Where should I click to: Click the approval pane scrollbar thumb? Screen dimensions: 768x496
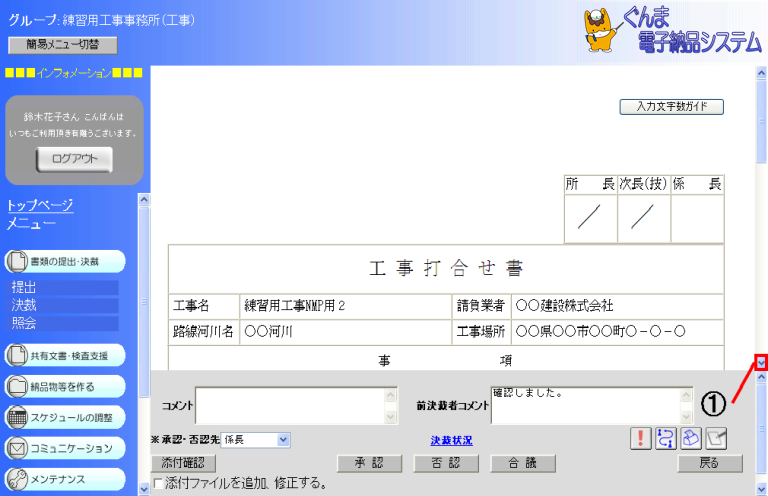[761, 428]
